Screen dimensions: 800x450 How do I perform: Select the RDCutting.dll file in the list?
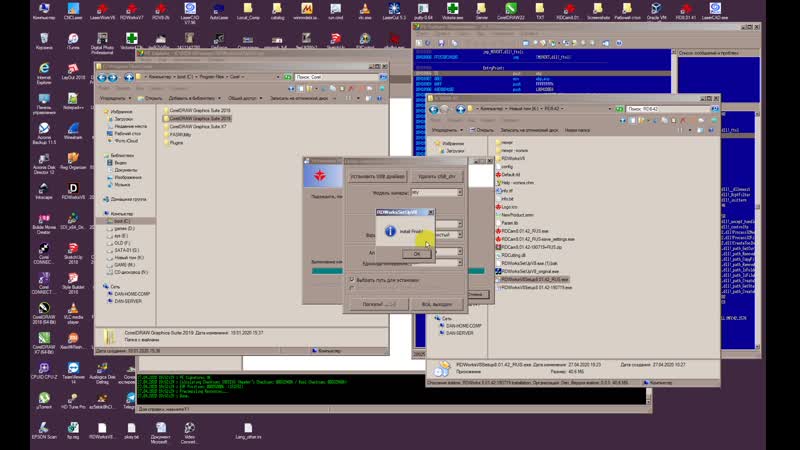510,255
